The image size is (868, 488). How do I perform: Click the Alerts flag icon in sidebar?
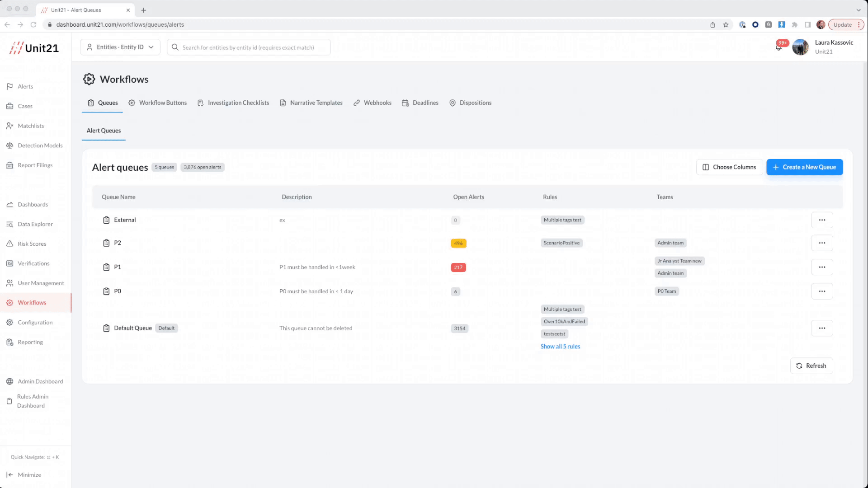(x=9, y=86)
